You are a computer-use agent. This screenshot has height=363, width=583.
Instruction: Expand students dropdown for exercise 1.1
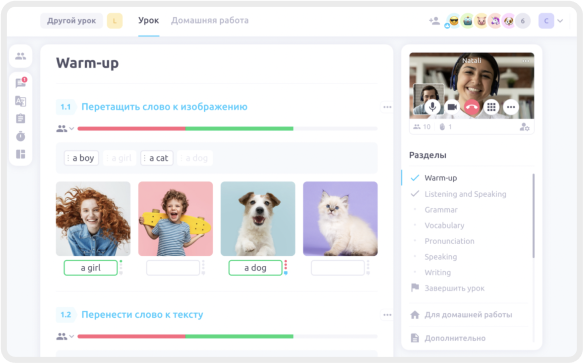65,129
